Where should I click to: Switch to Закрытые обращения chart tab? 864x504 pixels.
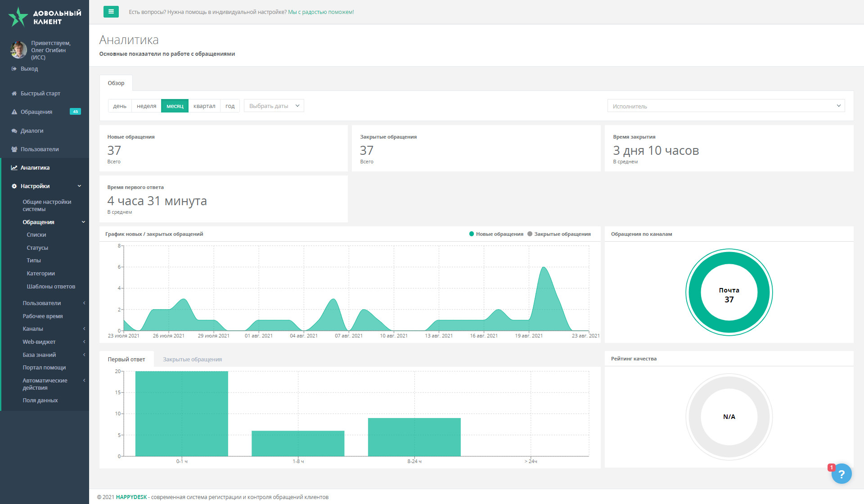[192, 360]
